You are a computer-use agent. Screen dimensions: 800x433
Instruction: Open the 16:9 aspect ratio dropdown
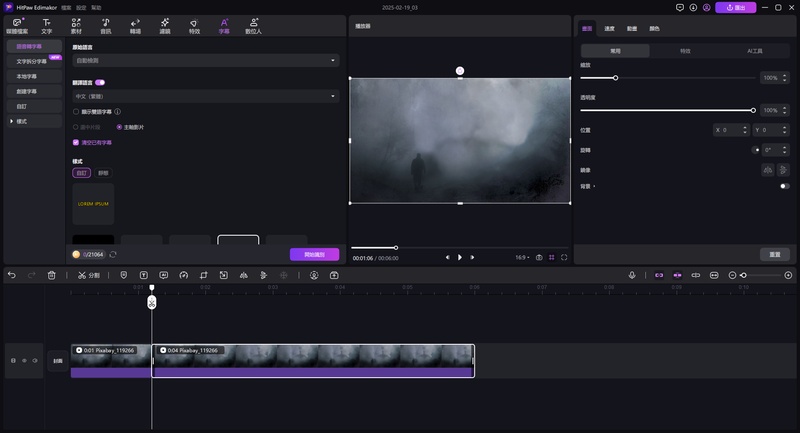(x=521, y=257)
